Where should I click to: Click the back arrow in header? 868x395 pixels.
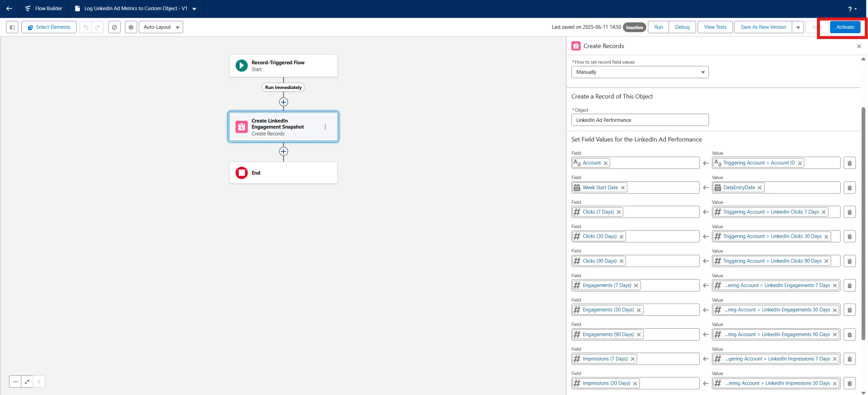point(9,8)
